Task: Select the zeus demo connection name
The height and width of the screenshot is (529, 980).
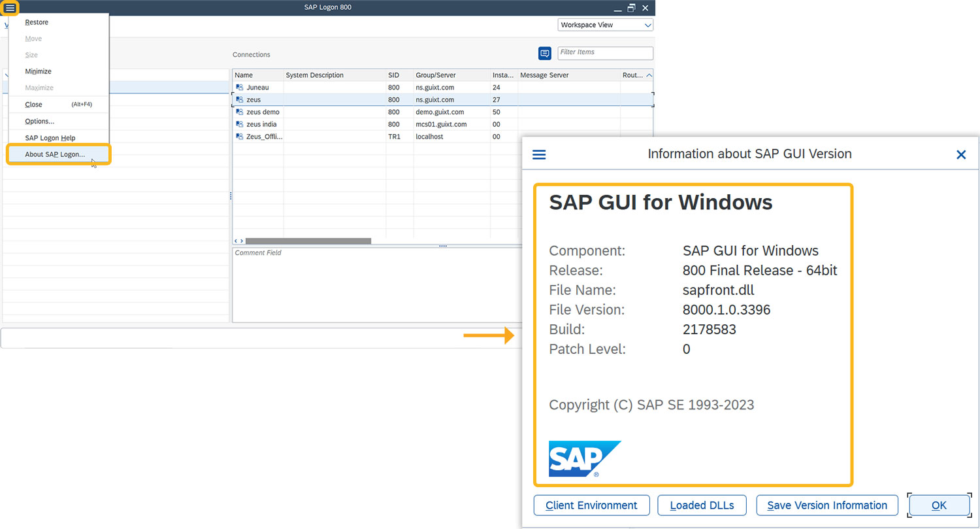Action: [263, 112]
